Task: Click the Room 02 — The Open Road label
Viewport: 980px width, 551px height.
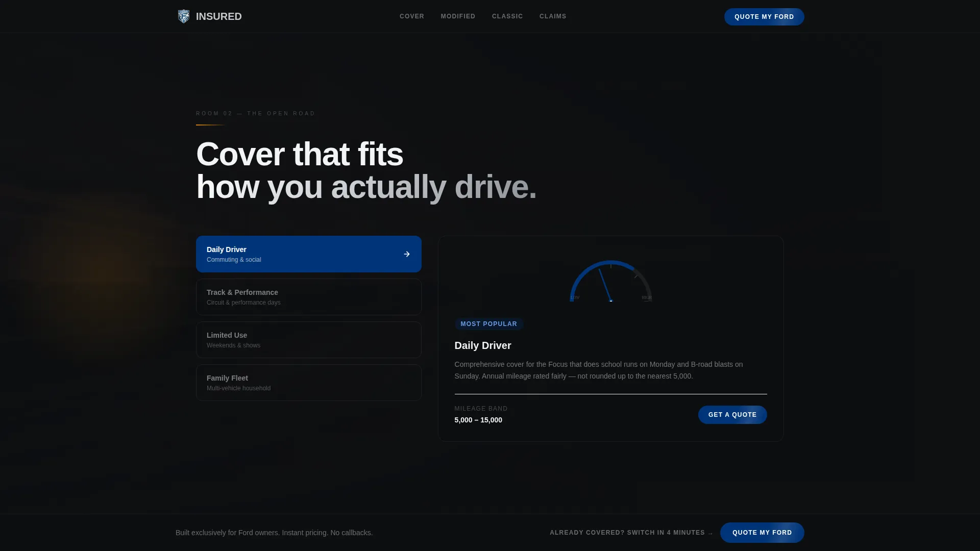Action: [x=256, y=113]
